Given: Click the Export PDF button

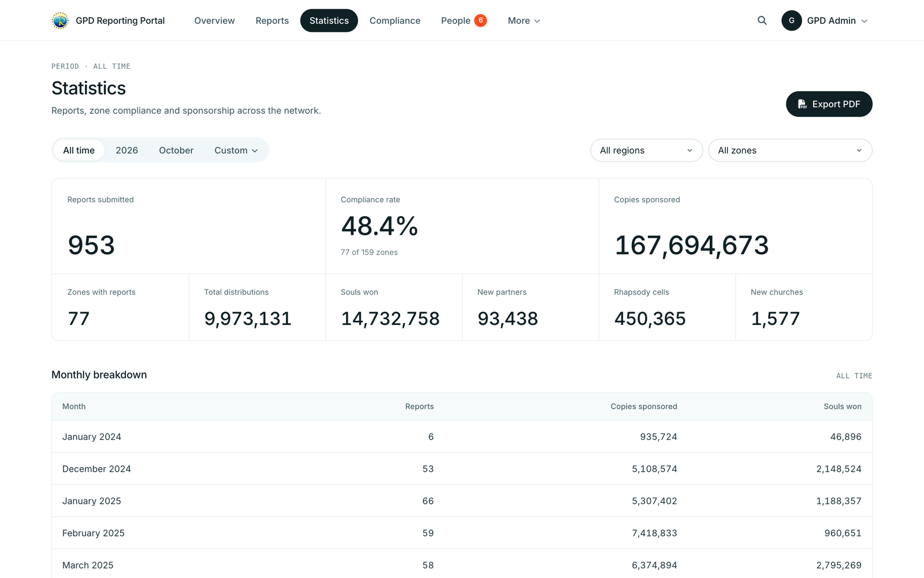Looking at the screenshot, I should click(829, 104).
